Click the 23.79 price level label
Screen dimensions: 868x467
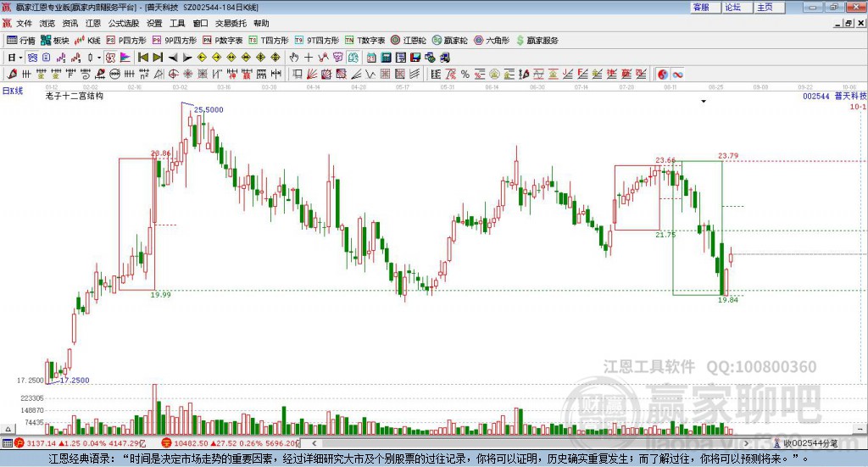pos(728,155)
